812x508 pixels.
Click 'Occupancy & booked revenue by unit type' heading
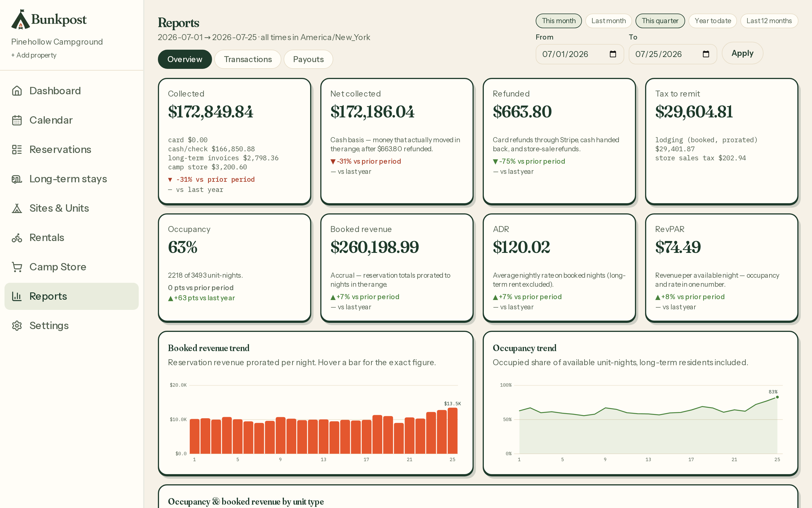[246, 502]
